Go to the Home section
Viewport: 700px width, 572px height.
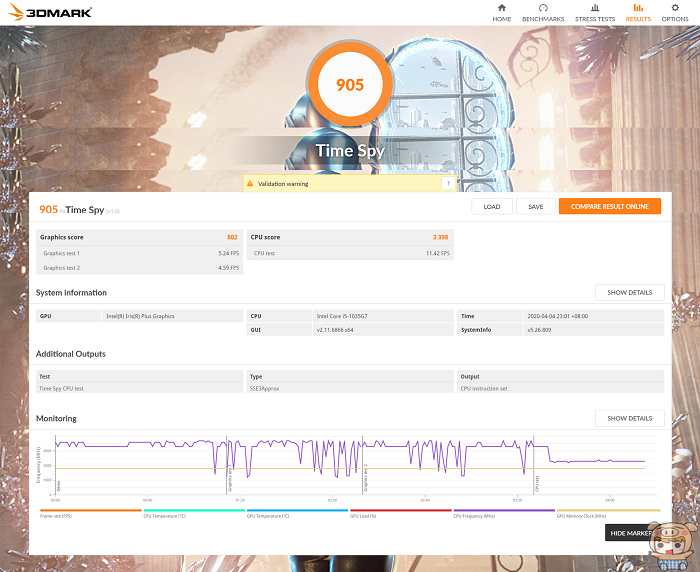(501, 13)
